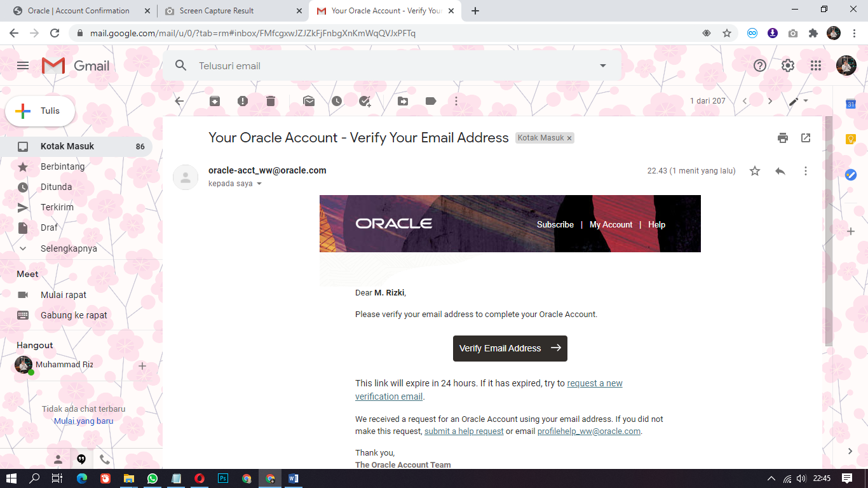Open Google Keep in side panel
Viewport: 868px width, 488px height.
click(x=851, y=139)
